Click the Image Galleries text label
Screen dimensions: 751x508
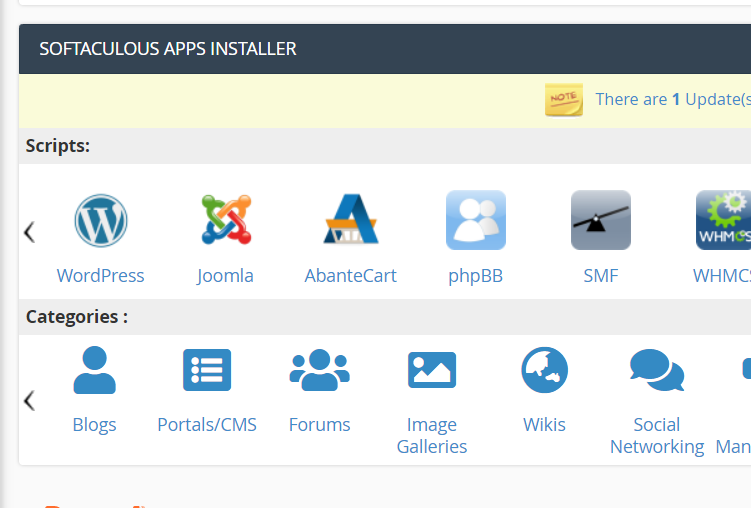tap(432, 436)
